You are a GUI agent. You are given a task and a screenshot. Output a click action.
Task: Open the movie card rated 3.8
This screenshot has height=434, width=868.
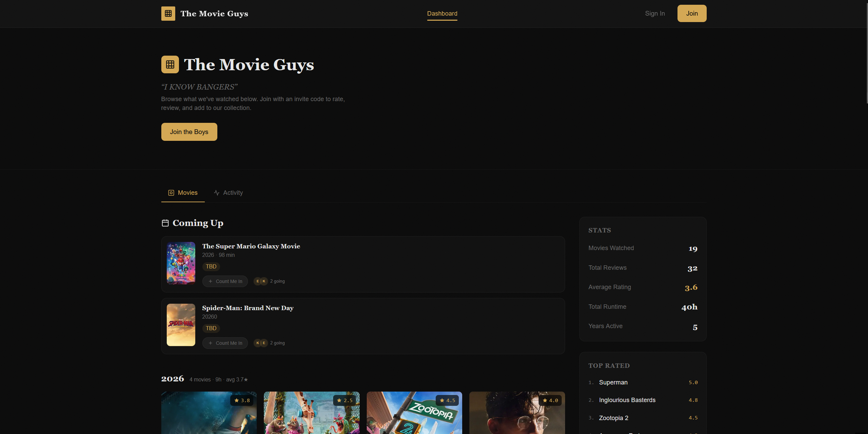pyautogui.click(x=209, y=413)
